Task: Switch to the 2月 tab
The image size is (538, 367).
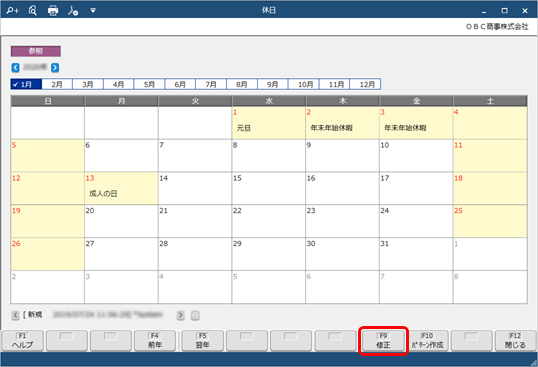Action: [x=57, y=84]
